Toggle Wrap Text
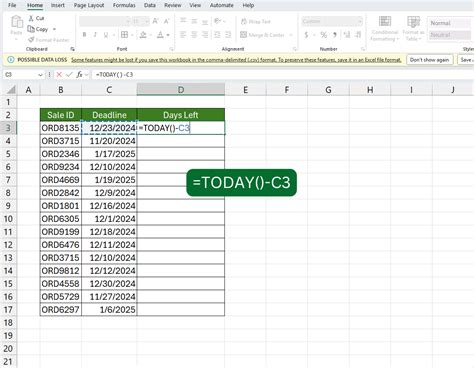 256,21
